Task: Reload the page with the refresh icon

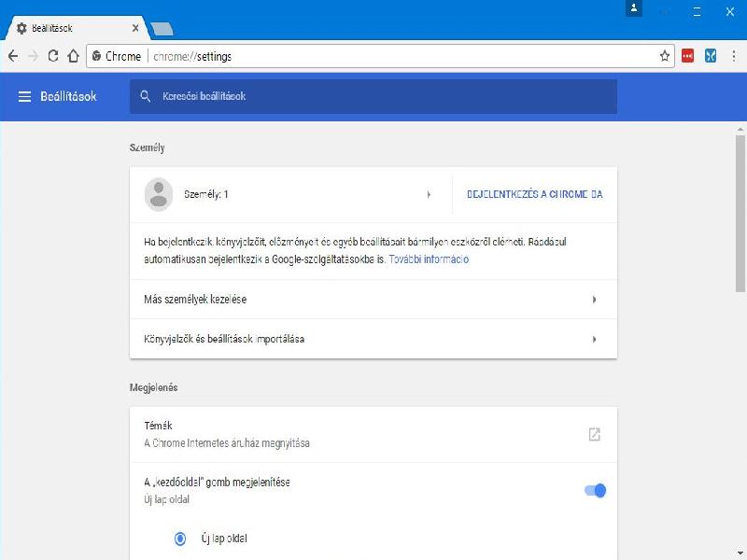Action: pyautogui.click(x=53, y=56)
